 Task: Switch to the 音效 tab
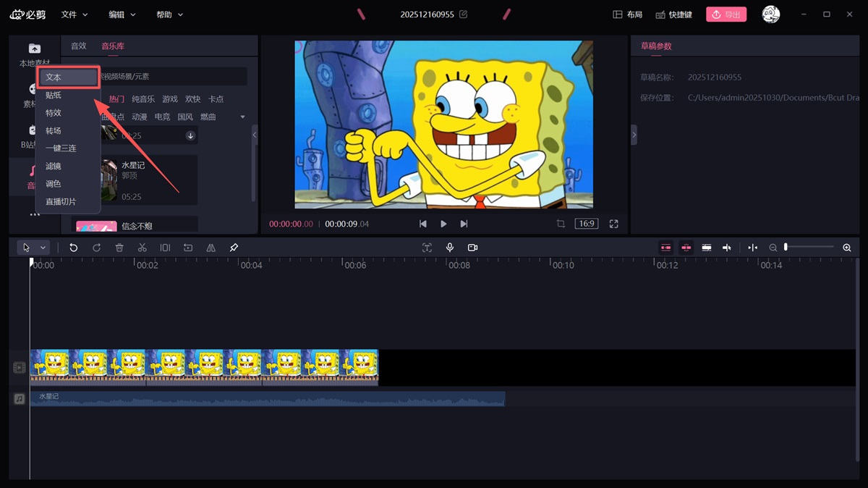click(x=78, y=46)
